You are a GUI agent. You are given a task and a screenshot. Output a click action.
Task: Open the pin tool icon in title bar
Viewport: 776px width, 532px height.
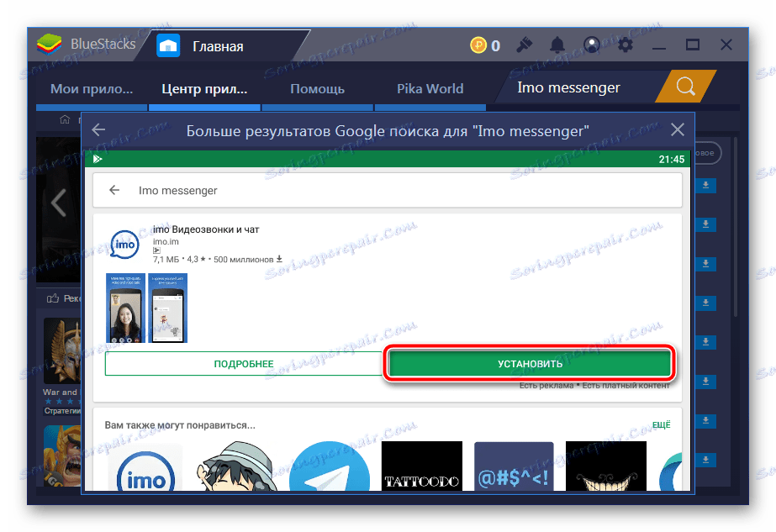(524, 45)
